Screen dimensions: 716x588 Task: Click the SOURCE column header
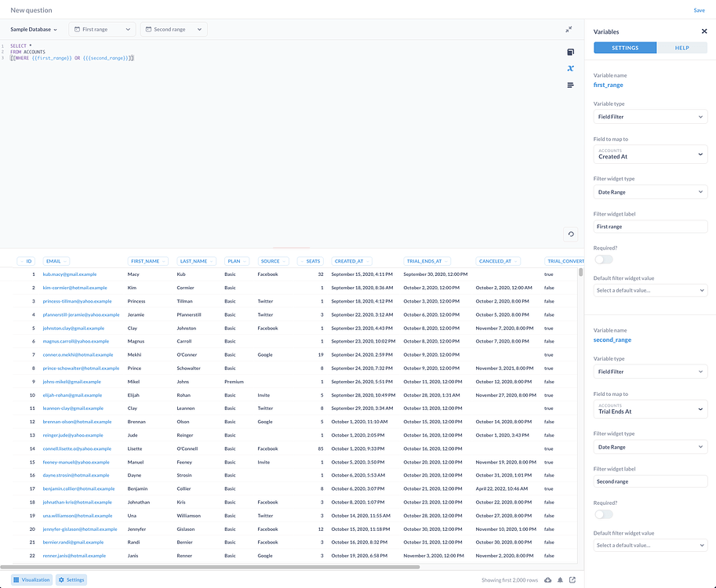pos(273,261)
